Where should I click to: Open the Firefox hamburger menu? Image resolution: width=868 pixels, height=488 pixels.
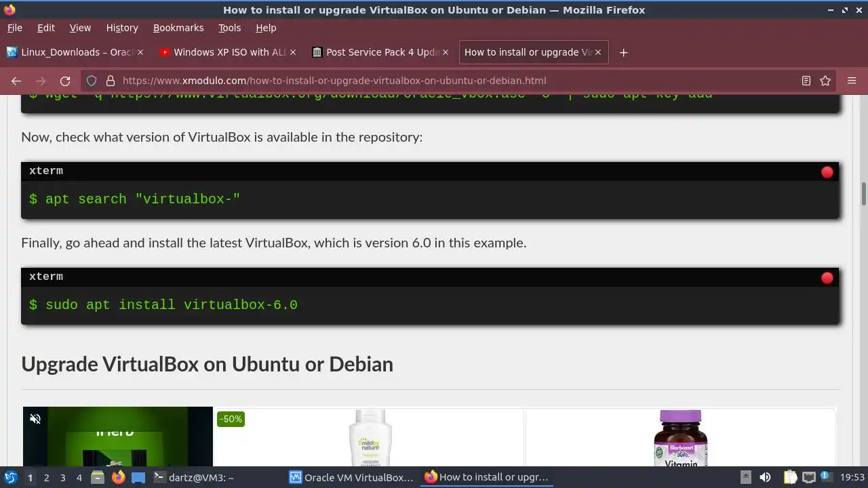pos(852,81)
